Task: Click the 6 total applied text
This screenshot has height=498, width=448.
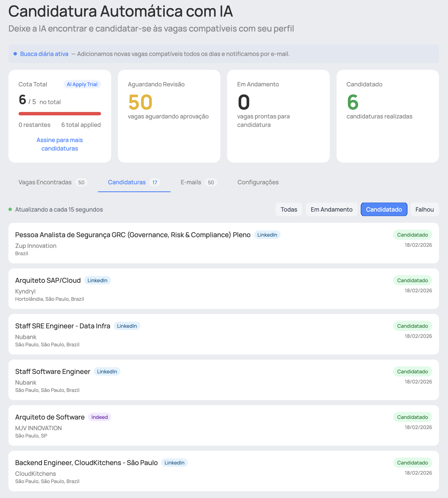Action: click(81, 125)
